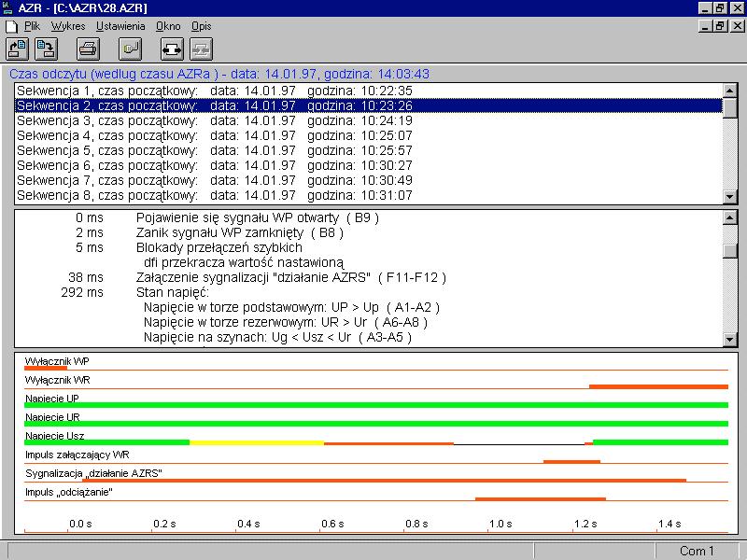
Task: Click the orange pulse on Impuls załączający WR
Action: click(x=571, y=461)
